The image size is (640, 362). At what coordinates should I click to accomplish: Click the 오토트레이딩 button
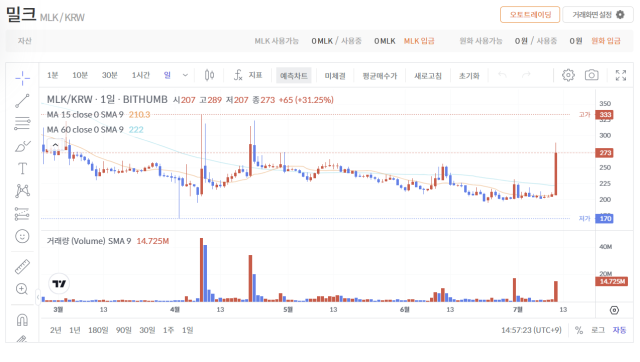coord(530,15)
